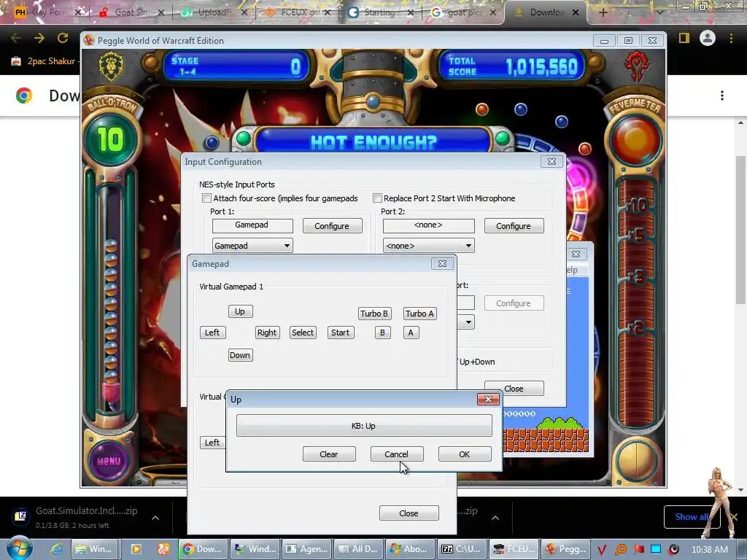This screenshot has height=560, width=747.
Task: Click the Ball-O-Tron ball counter showing 10
Action: tap(111, 139)
